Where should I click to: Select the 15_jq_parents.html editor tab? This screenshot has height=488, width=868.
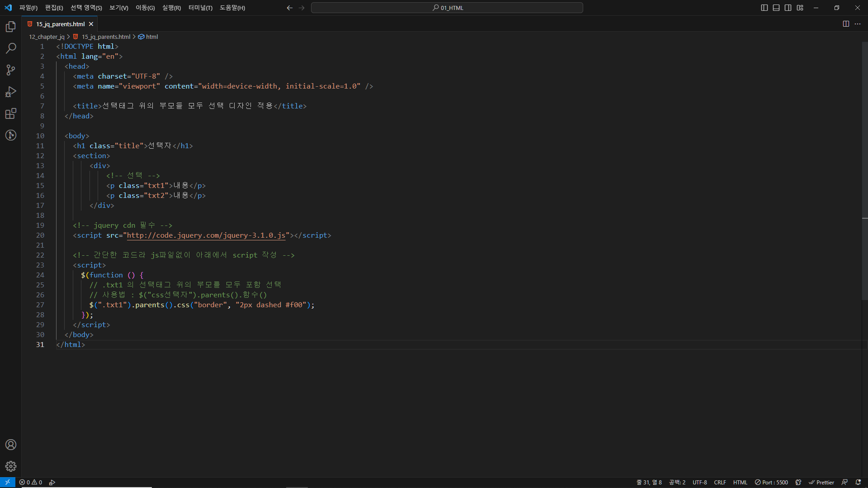tap(60, 24)
